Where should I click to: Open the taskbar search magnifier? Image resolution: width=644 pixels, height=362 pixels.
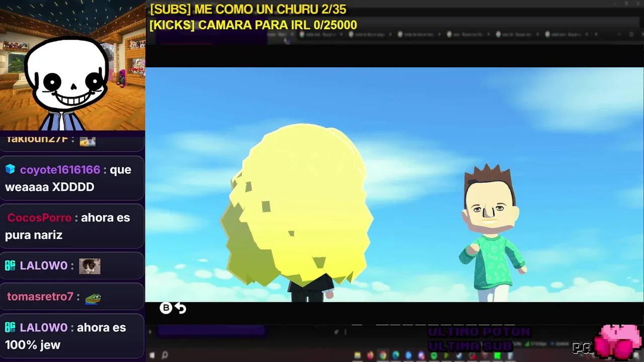(165, 355)
